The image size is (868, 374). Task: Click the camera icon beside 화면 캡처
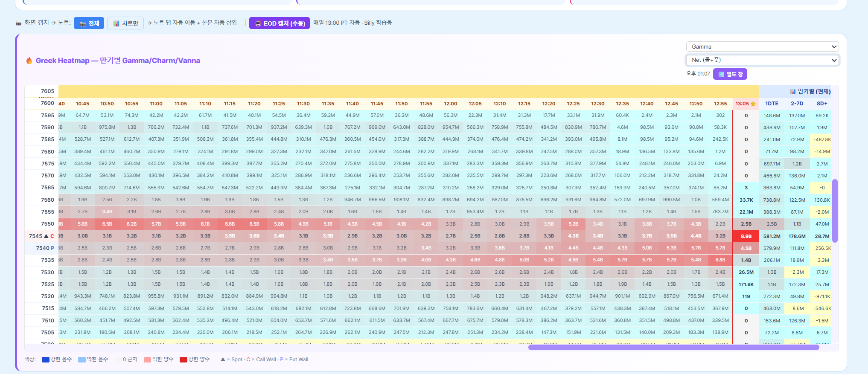point(19,23)
